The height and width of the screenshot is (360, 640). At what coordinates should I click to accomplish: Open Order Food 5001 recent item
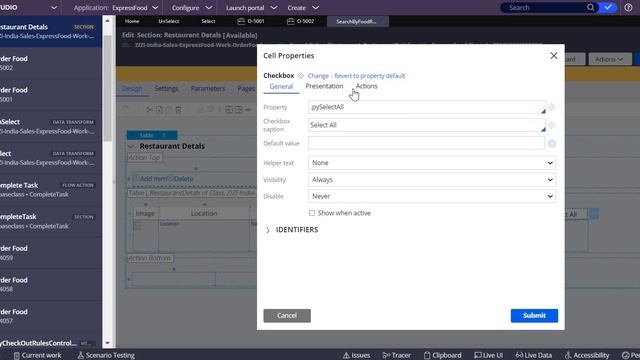point(50,95)
